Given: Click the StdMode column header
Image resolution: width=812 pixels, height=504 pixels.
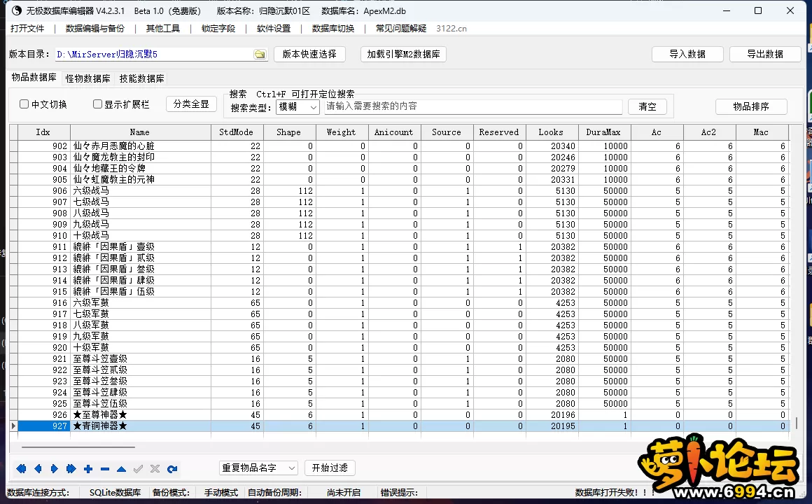Looking at the screenshot, I should (x=237, y=132).
